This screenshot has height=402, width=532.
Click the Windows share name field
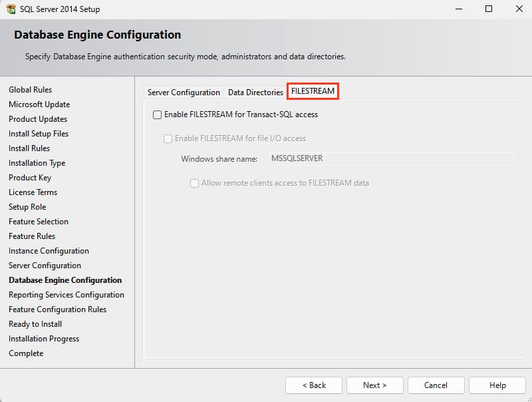pyautogui.click(x=391, y=159)
